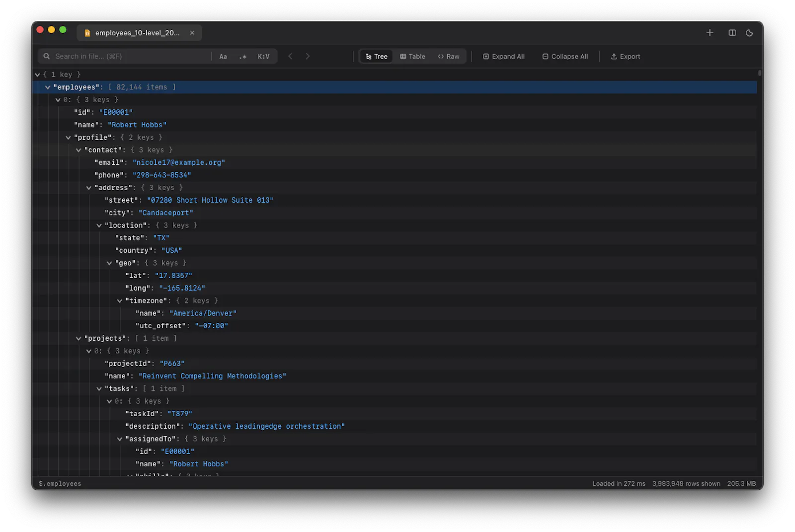This screenshot has width=795, height=532.
Task: Click Collapse All button
Action: point(565,57)
